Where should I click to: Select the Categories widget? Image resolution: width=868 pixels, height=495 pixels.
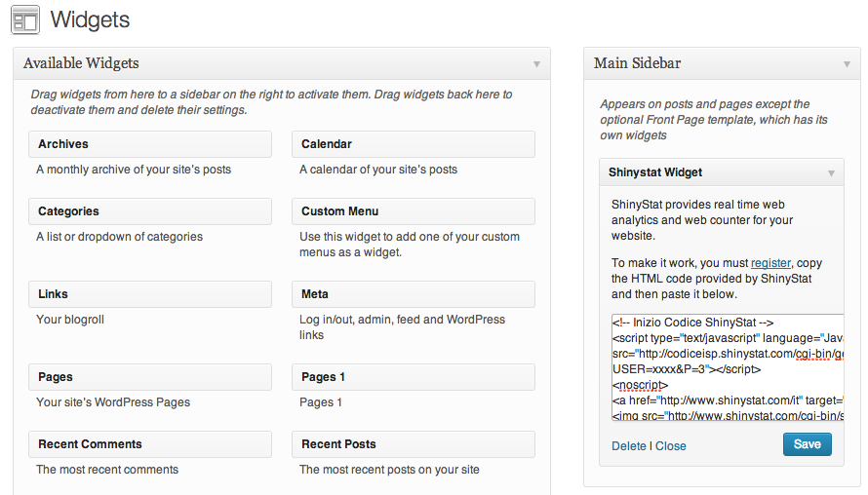pyautogui.click(x=150, y=211)
